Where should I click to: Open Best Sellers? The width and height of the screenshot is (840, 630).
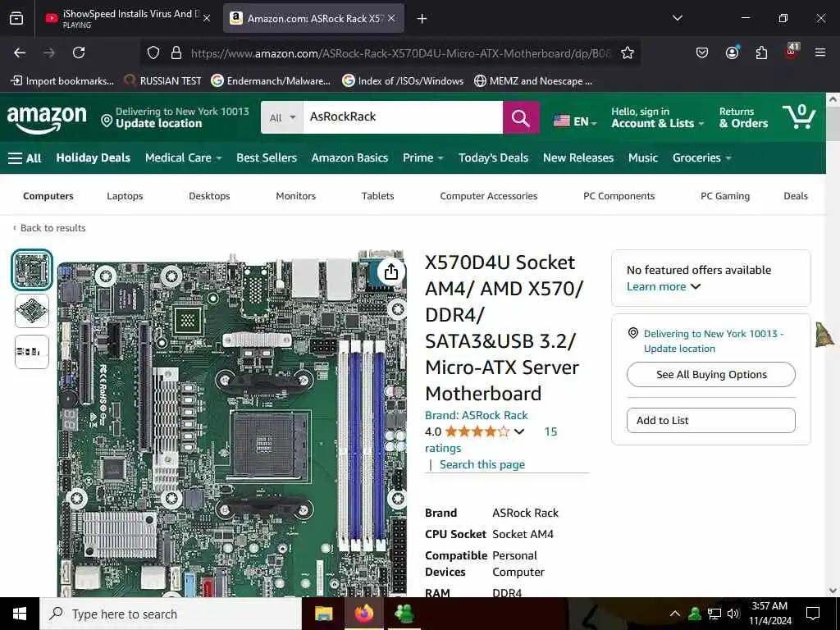(x=267, y=157)
